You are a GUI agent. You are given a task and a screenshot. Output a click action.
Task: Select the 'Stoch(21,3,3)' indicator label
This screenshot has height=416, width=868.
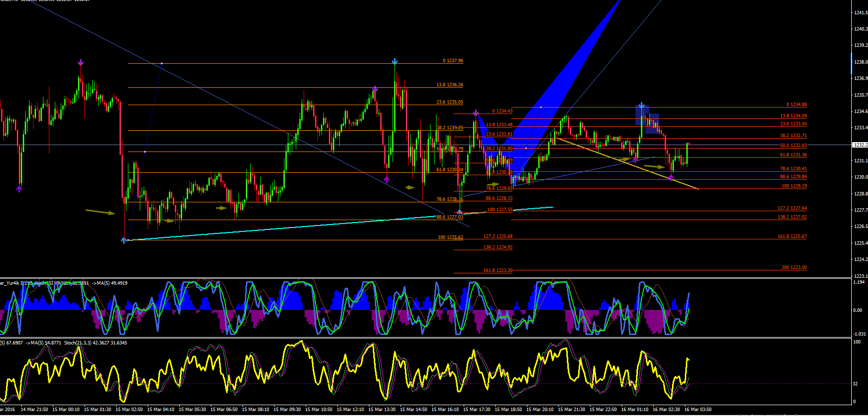coord(77,343)
